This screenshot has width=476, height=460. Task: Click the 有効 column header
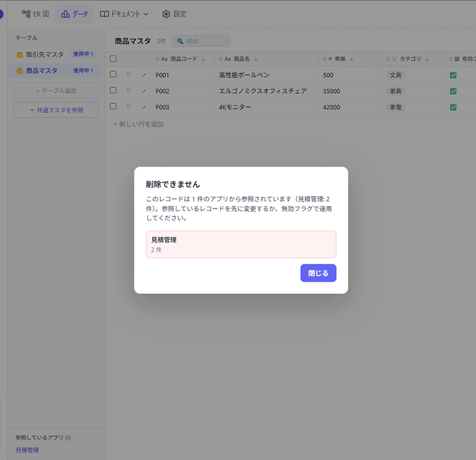point(461,59)
